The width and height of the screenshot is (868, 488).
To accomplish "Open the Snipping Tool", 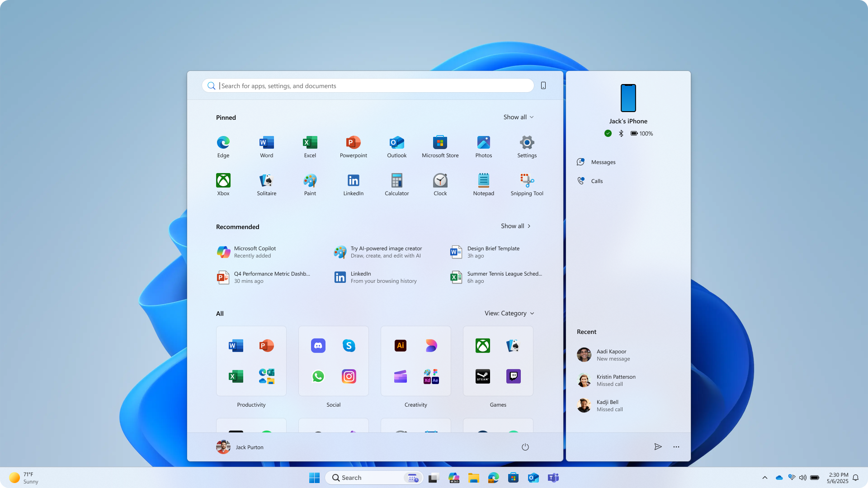I will click(x=526, y=184).
